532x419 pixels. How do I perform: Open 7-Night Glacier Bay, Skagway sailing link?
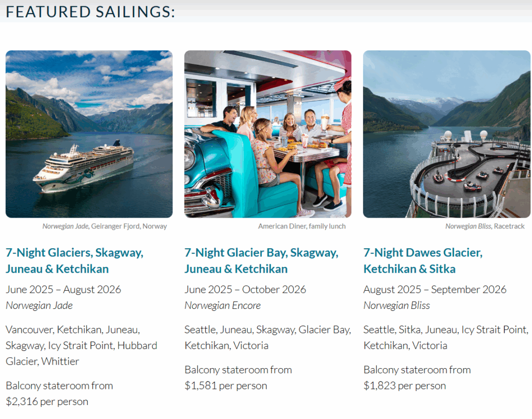(x=262, y=261)
